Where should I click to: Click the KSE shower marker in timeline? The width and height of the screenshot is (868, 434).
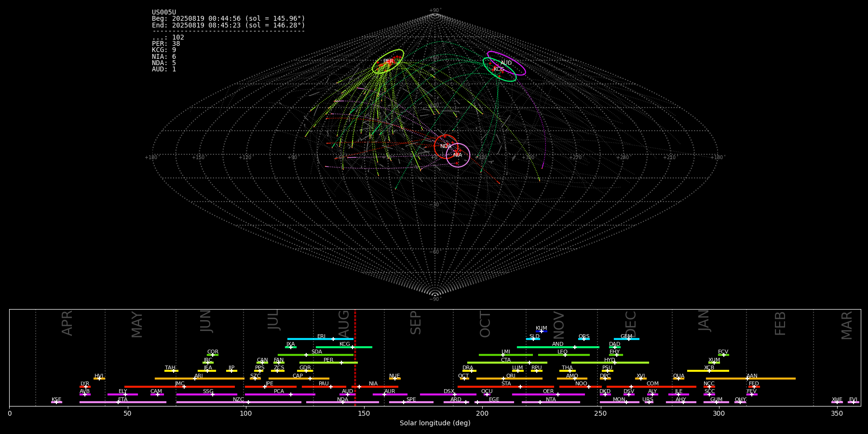click(x=56, y=402)
